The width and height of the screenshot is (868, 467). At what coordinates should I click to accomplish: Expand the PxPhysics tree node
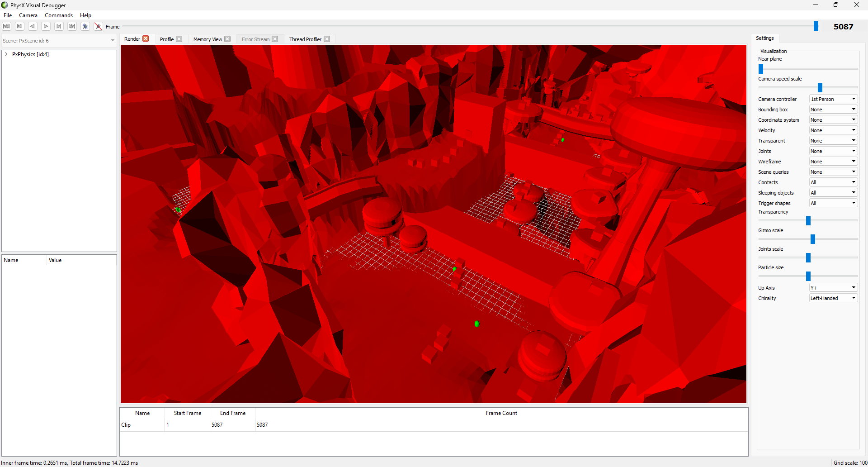click(6, 54)
